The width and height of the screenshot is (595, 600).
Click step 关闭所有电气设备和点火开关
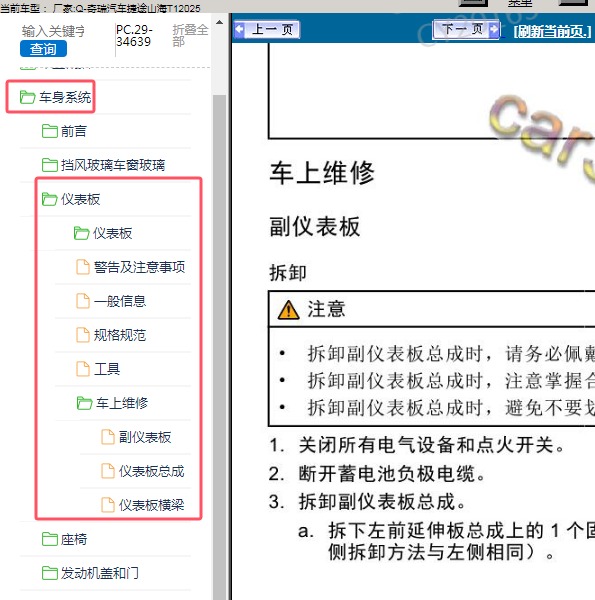[x=417, y=445]
